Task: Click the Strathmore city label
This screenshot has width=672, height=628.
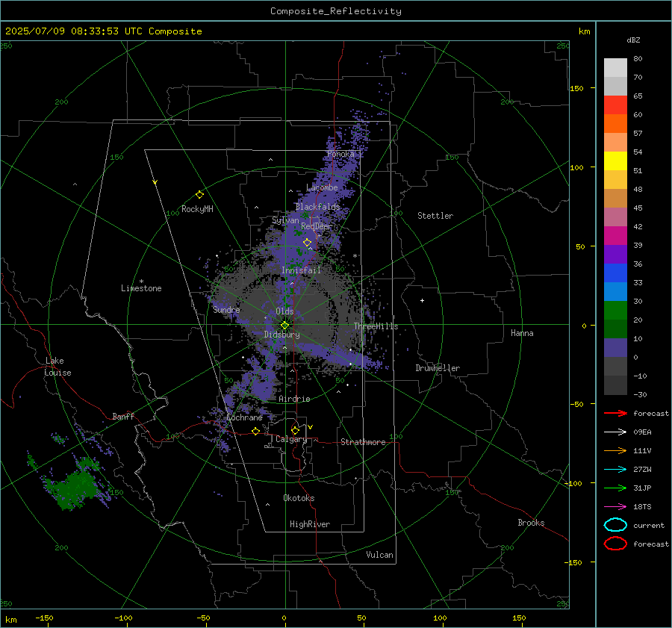Action: pyautogui.click(x=363, y=442)
